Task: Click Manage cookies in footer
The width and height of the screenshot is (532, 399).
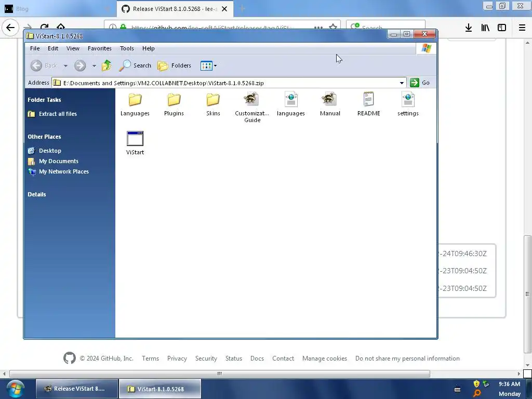Action: point(324,358)
